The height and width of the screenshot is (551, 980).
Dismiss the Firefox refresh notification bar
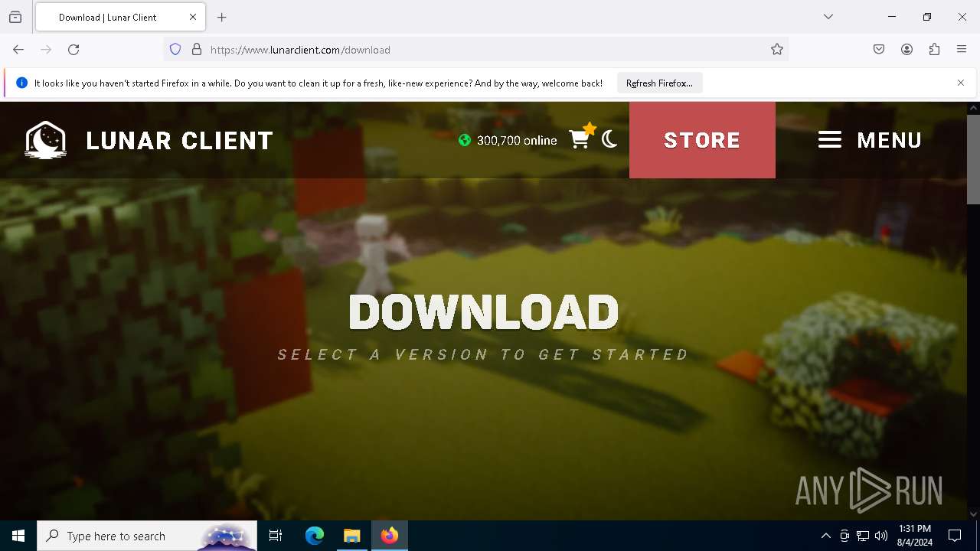click(x=961, y=83)
